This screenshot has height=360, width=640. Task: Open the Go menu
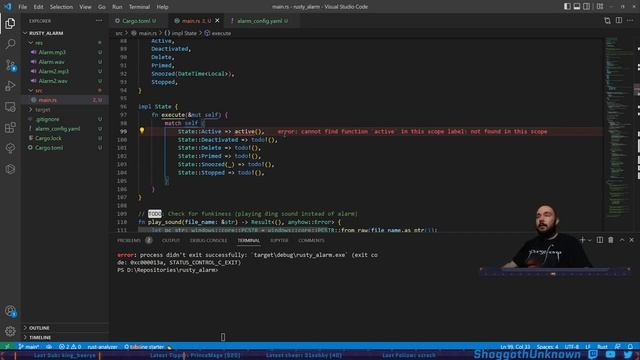point(102,7)
